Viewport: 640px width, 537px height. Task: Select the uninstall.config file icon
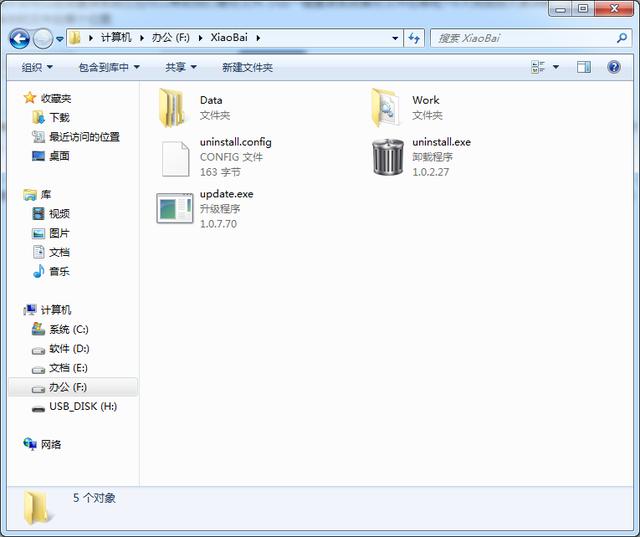(176, 159)
